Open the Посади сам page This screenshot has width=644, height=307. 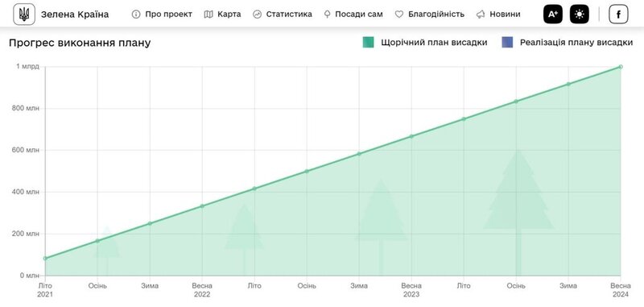tap(359, 15)
